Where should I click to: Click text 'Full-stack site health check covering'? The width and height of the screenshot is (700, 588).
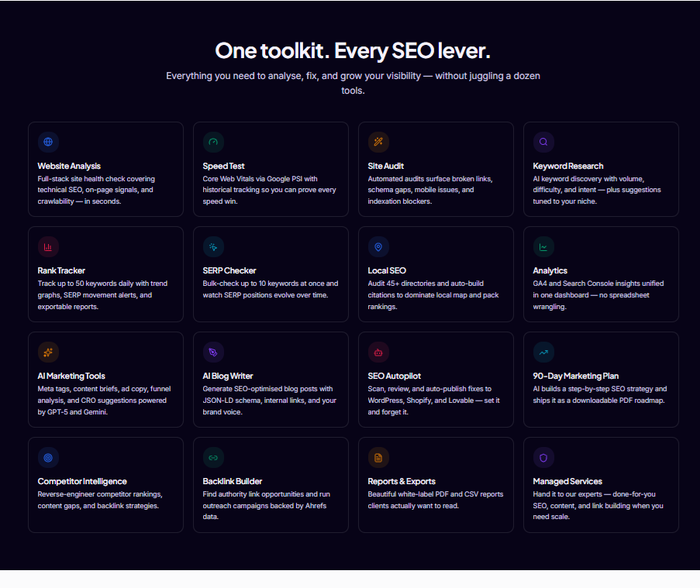96,179
